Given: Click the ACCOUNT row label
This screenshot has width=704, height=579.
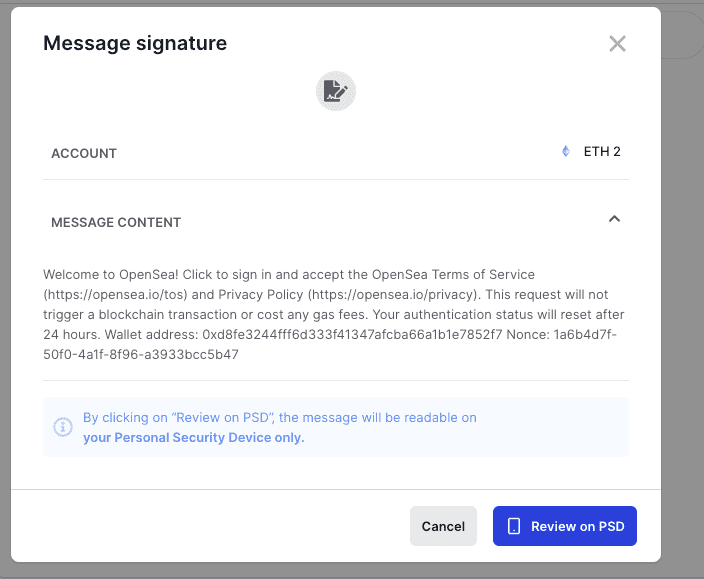Looking at the screenshot, I should click(x=84, y=153).
